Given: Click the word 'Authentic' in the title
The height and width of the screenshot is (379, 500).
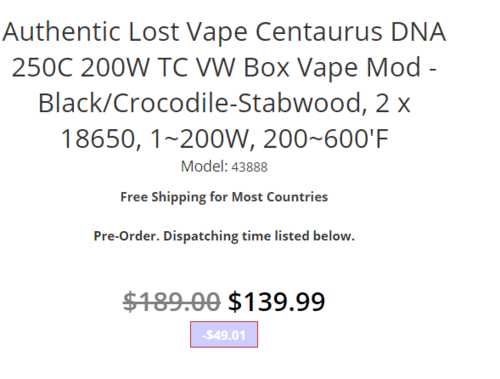Looking at the screenshot, I should (x=61, y=32).
